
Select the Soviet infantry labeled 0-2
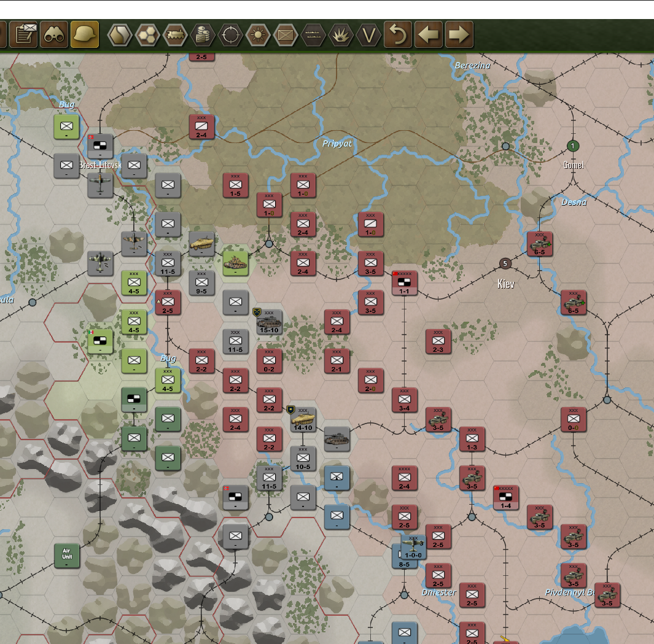(269, 360)
